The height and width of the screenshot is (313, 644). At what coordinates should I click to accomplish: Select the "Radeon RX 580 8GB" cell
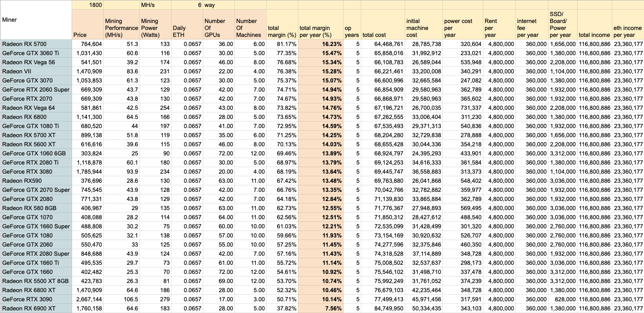(36, 208)
